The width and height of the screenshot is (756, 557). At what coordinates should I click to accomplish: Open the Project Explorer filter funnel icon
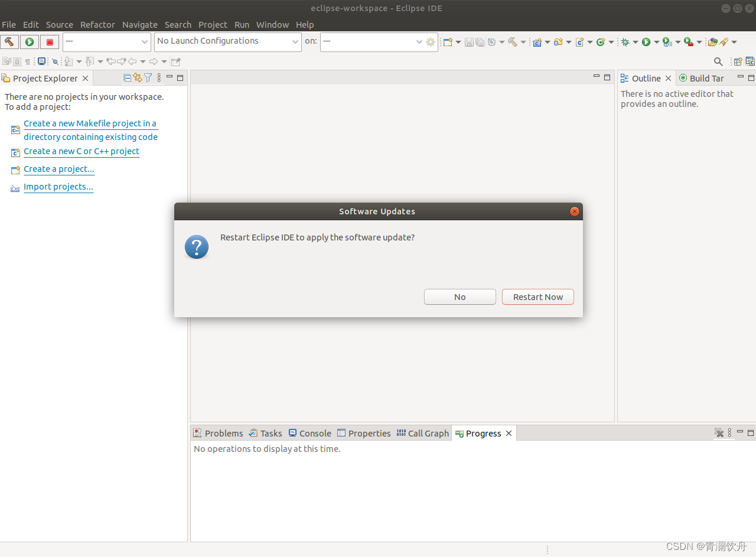(148, 78)
